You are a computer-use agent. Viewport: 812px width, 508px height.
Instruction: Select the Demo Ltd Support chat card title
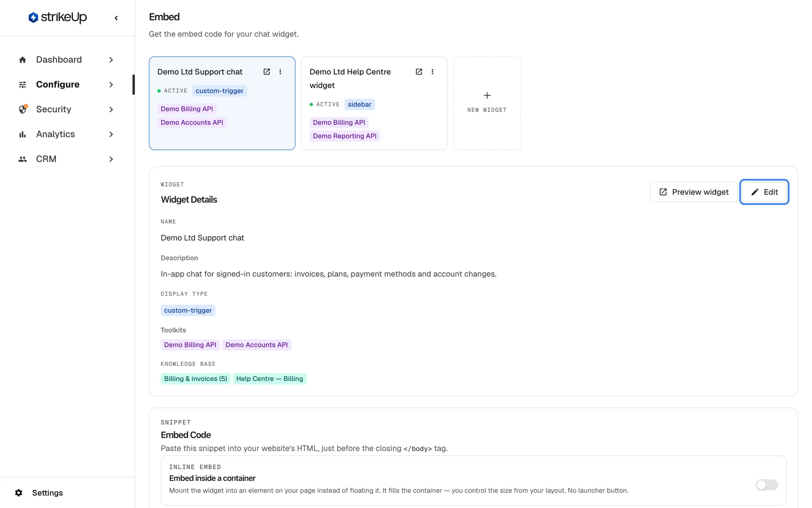(x=200, y=72)
